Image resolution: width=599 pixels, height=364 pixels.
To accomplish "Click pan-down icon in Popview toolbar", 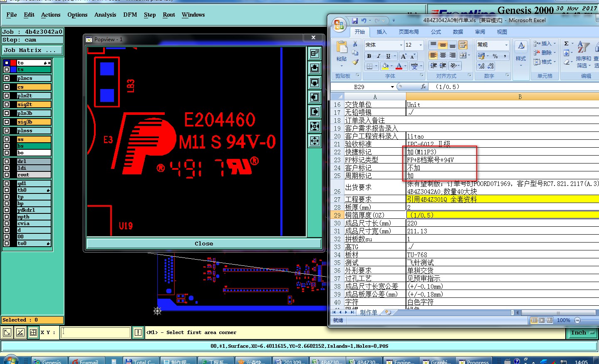I will [x=315, y=82].
